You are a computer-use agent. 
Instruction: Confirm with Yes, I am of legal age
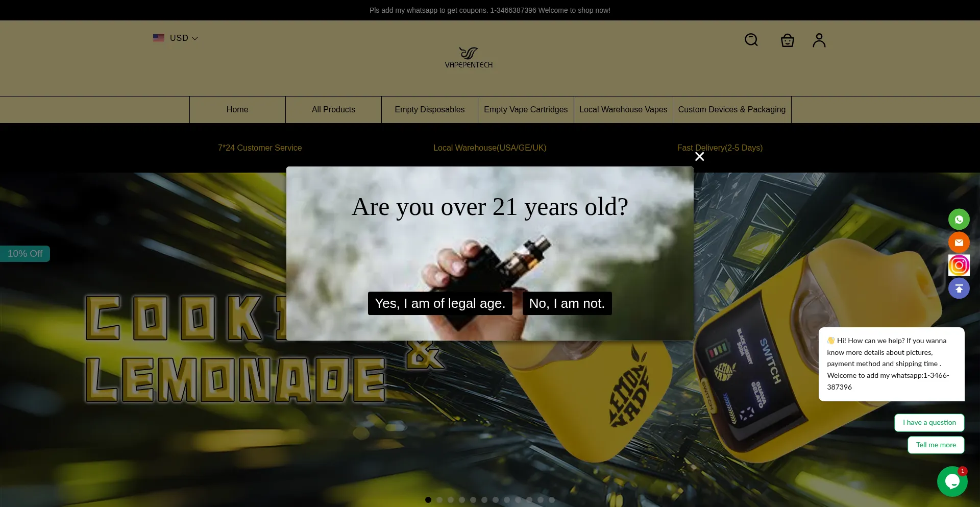440,303
